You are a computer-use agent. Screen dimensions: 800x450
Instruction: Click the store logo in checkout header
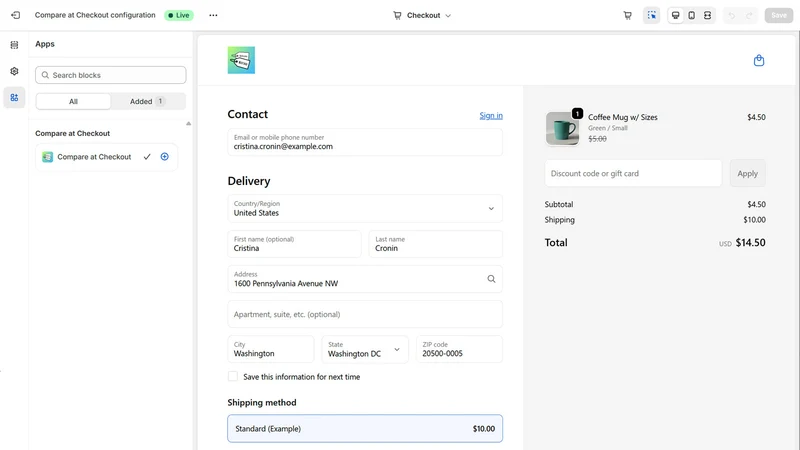(x=241, y=60)
